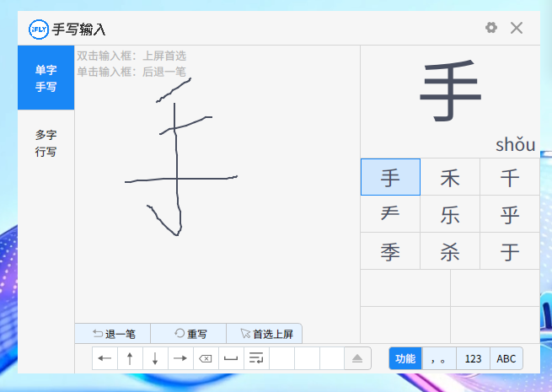Close the handwriting input window
Viewport: 552px width, 392px height.
point(517,28)
